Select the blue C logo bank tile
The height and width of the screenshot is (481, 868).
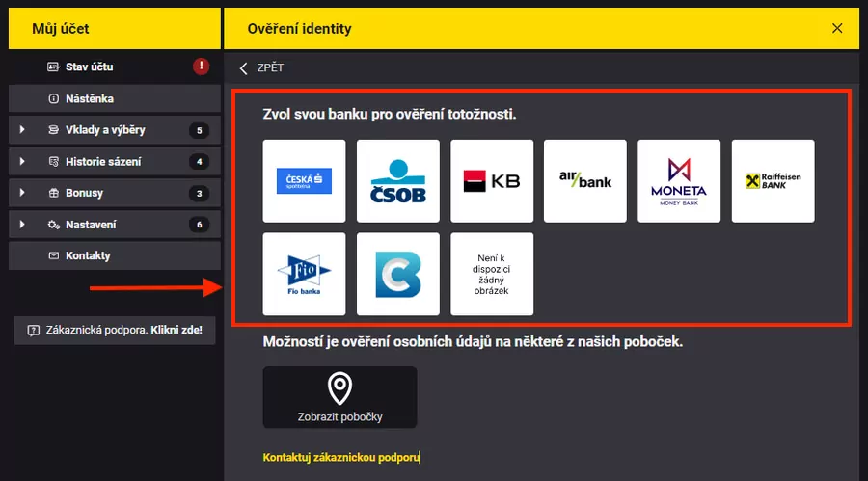pyautogui.click(x=398, y=274)
